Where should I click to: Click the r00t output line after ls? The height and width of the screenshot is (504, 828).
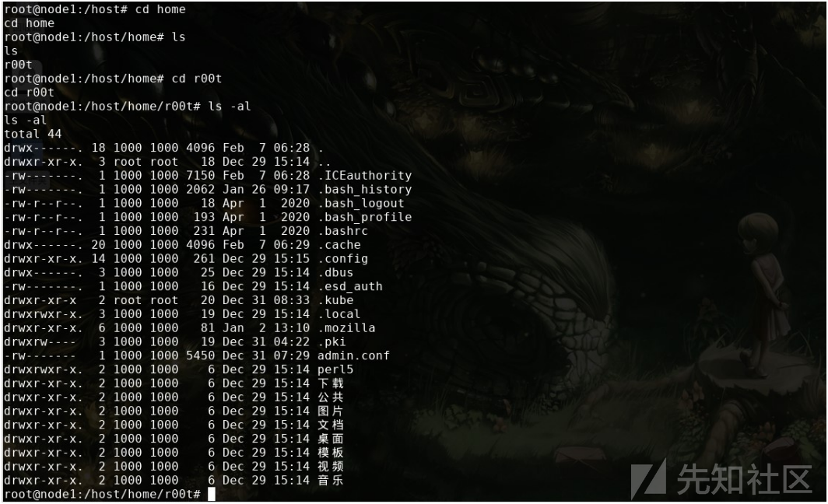tap(18, 65)
